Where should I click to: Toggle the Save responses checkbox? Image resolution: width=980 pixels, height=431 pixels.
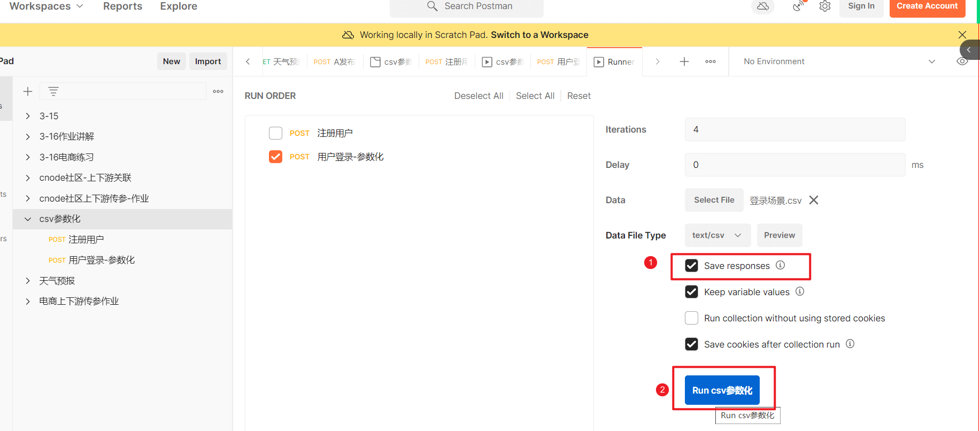click(x=691, y=266)
